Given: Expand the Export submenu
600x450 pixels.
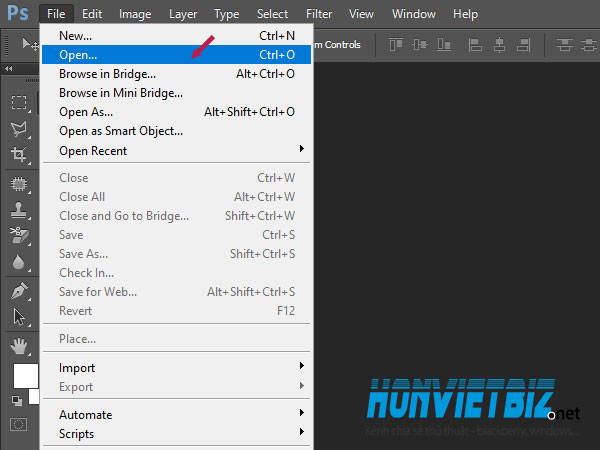Looking at the screenshot, I should point(176,387).
